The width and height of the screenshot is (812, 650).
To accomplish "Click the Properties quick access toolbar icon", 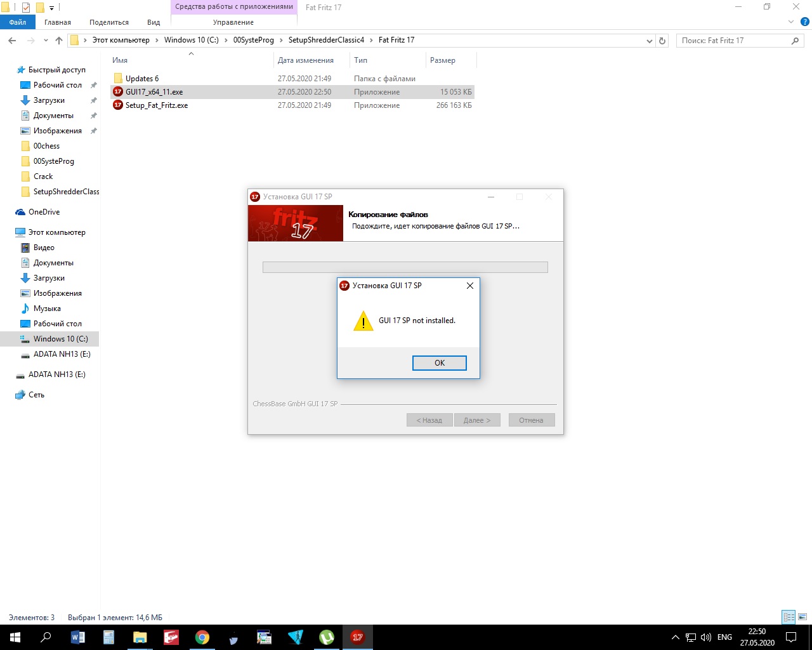I will (26, 8).
